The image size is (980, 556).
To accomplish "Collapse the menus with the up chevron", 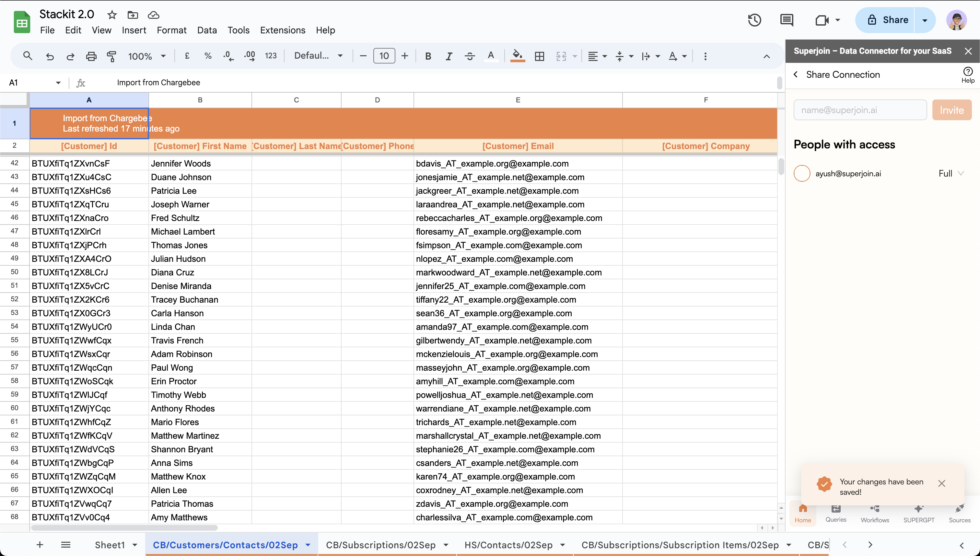I will pyautogui.click(x=766, y=56).
